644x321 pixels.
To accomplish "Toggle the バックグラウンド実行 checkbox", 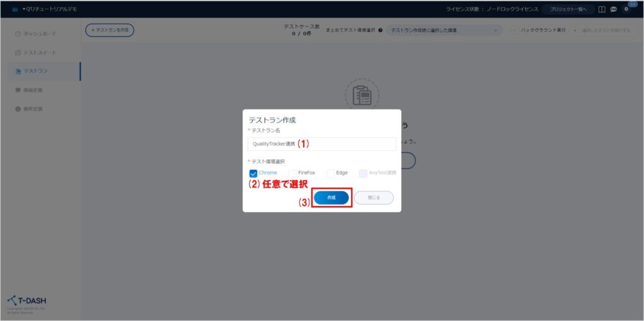I will 514,30.
